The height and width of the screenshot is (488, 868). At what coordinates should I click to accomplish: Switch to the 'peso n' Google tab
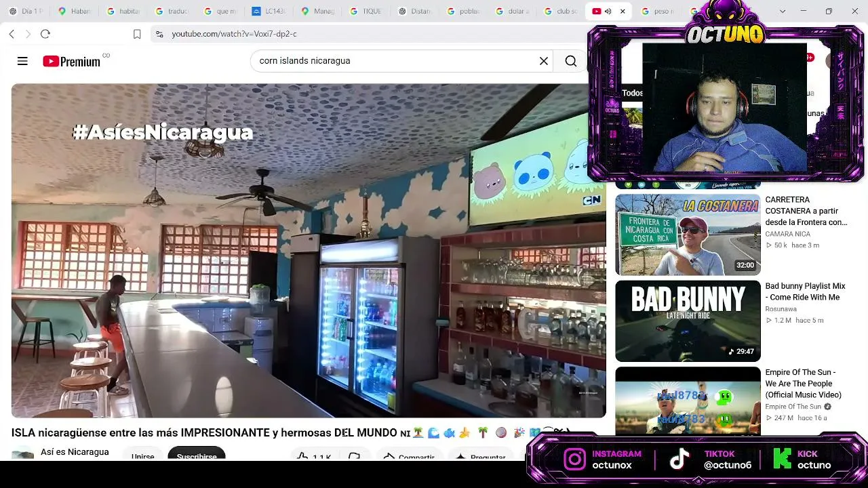click(657, 12)
